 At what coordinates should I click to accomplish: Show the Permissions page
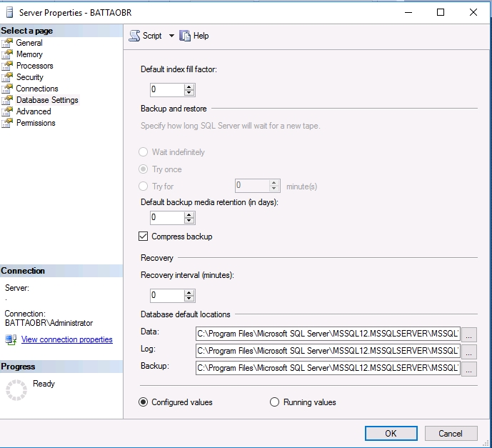click(36, 123)
